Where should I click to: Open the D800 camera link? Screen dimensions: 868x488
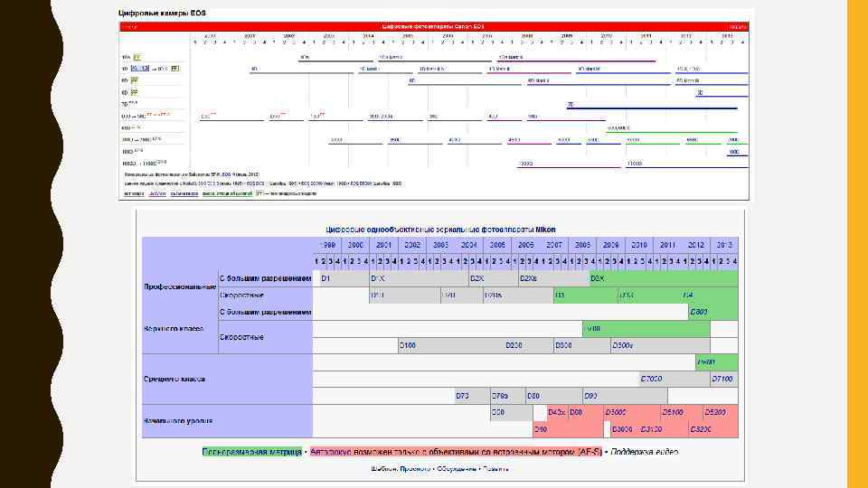[x=699, y=312]
